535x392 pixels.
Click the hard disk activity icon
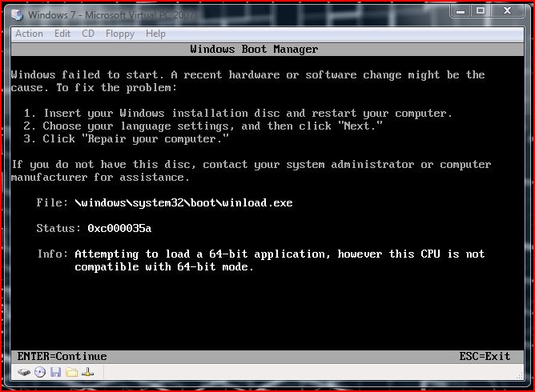[x=24, y=372]
